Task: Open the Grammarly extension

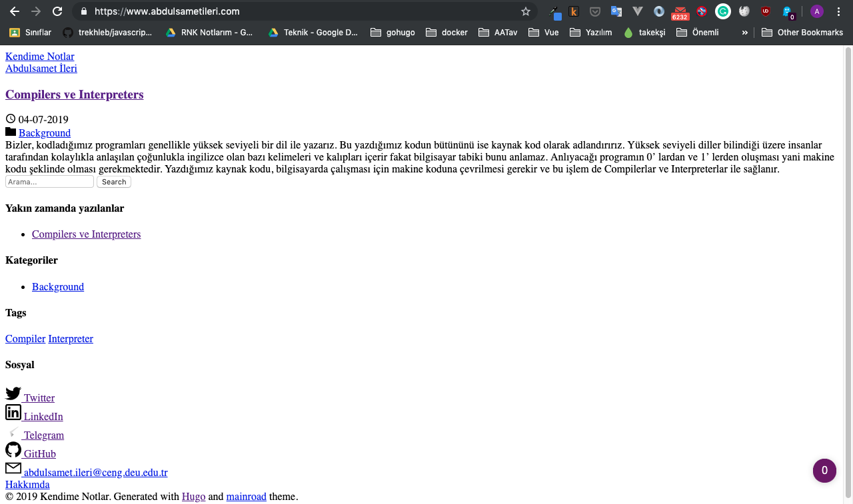Action: (722, 11)
